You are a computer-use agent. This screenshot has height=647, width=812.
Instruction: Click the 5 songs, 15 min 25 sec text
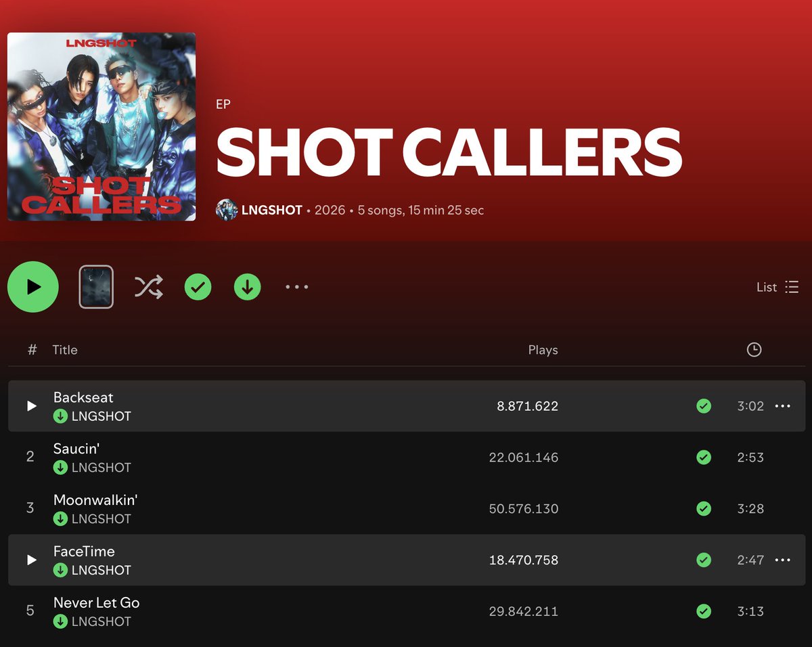pyautogui.click(x=421, y=210)
